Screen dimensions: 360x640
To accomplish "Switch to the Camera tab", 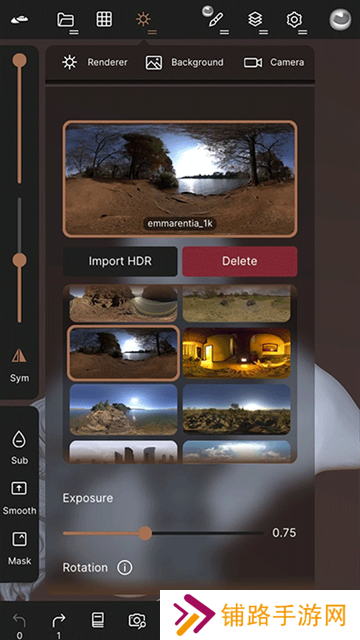I will [x=274, y=62].
